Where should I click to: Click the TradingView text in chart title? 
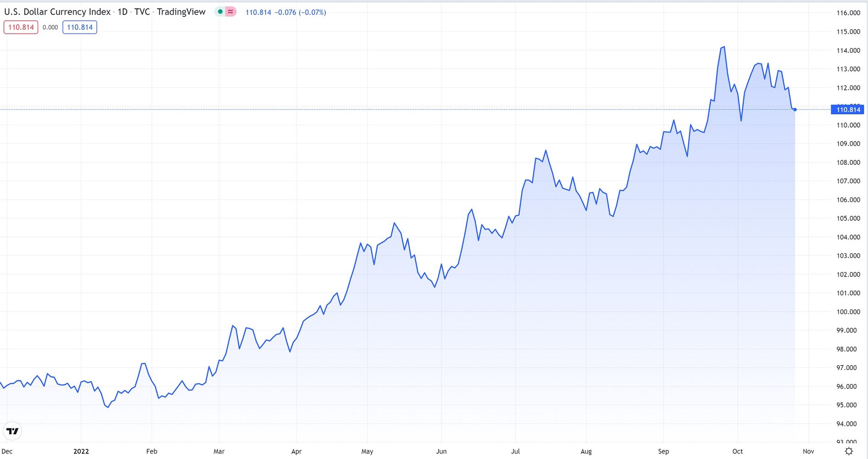coord(181,12)
